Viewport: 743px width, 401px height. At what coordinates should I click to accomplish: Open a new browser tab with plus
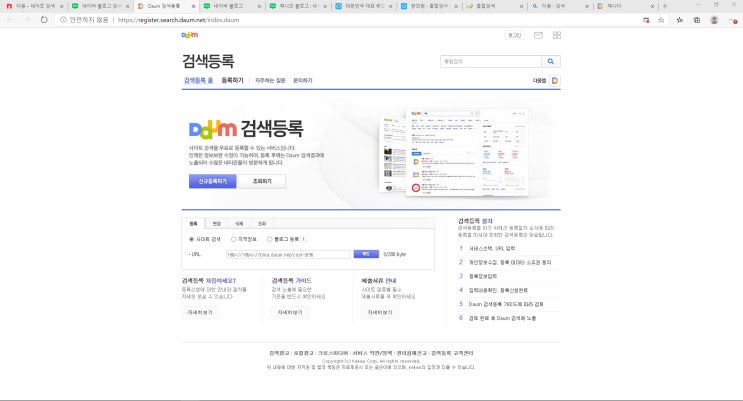click(664, 6)
